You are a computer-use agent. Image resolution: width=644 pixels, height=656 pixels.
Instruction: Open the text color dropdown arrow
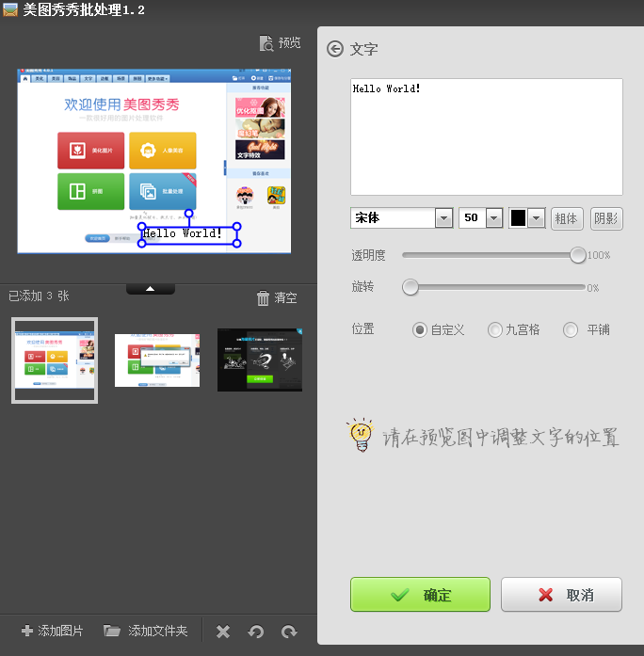(537, 218)
